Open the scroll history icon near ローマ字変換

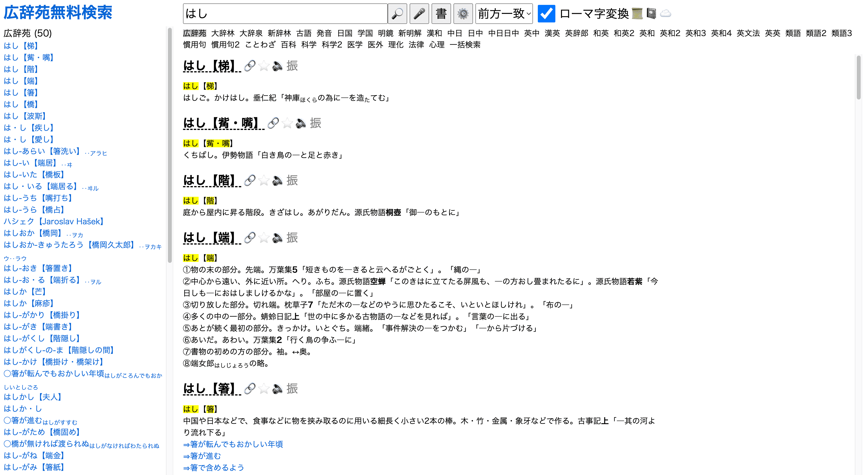point(637,14)
